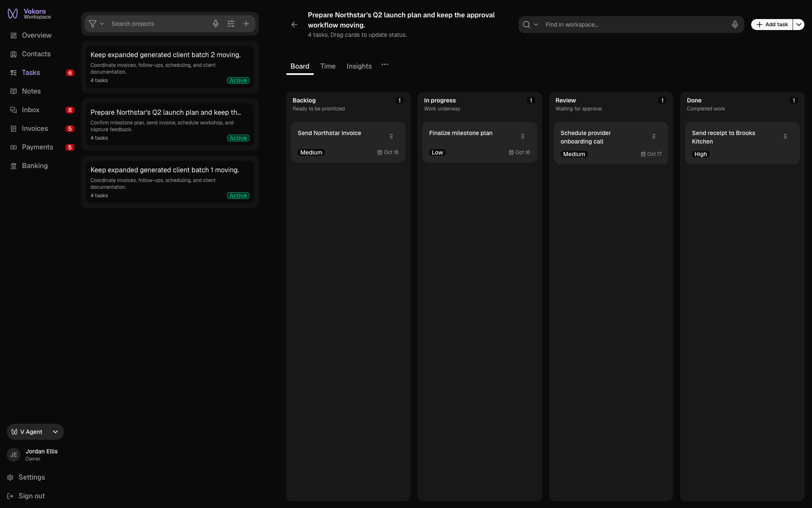
Task: Click the Low priority badge
Action: pyautogui.click(x=437, y=152)
